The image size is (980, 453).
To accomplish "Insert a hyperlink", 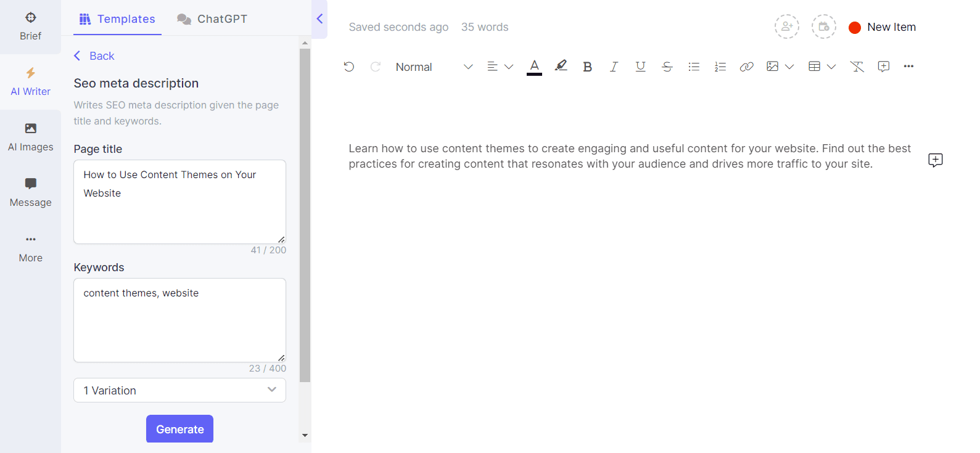I will [x=746, y=67].
